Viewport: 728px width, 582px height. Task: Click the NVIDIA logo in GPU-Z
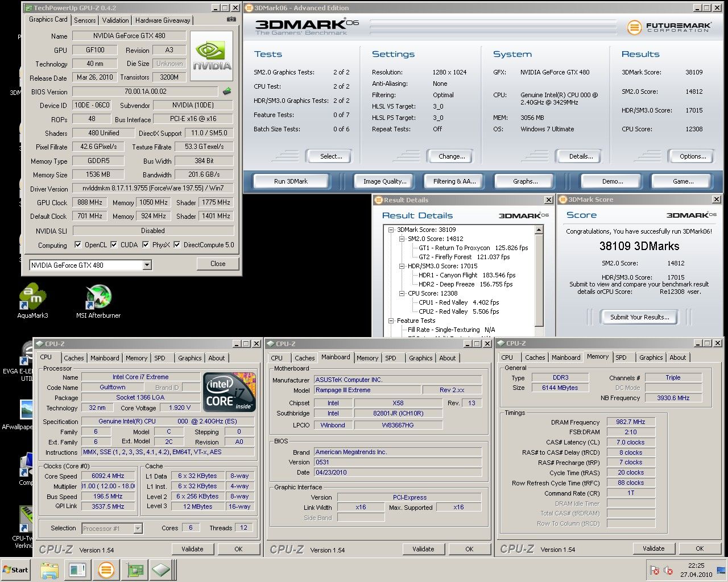(212, 56)
